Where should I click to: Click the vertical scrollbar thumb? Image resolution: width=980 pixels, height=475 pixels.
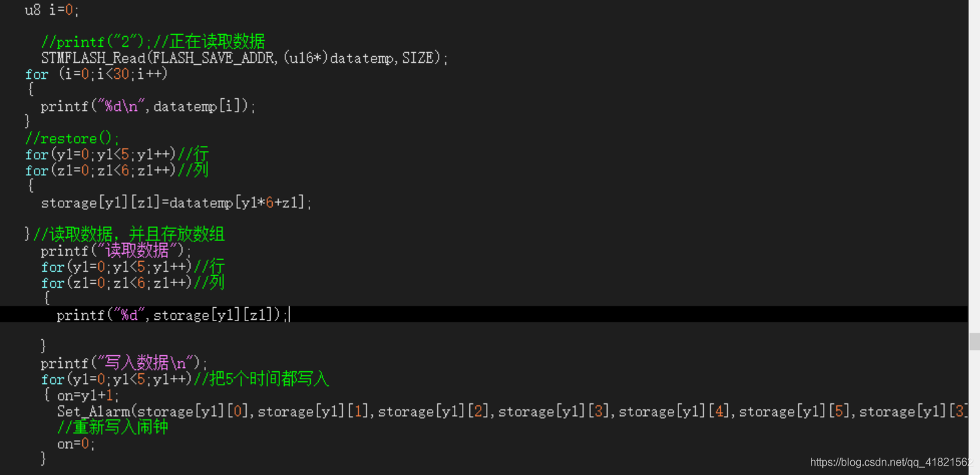click(x=974, y=341)
